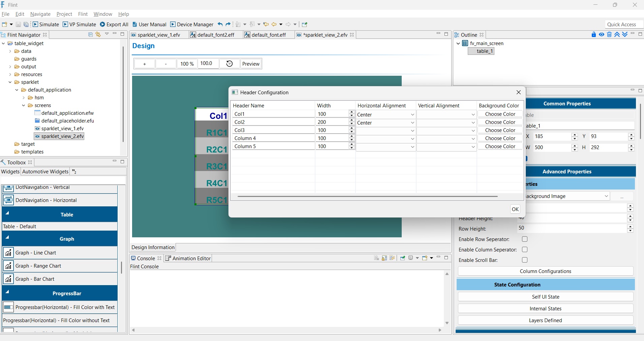Switch to the sparklet_view_1.efv tab
The height and width of the screenshot is (341, 644).
point(158,35)
